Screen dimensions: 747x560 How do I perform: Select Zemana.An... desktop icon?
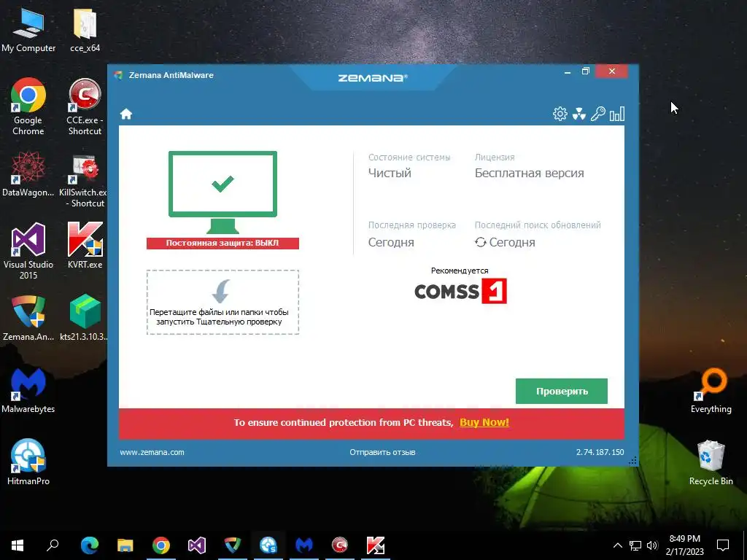(x=28, y=318)
